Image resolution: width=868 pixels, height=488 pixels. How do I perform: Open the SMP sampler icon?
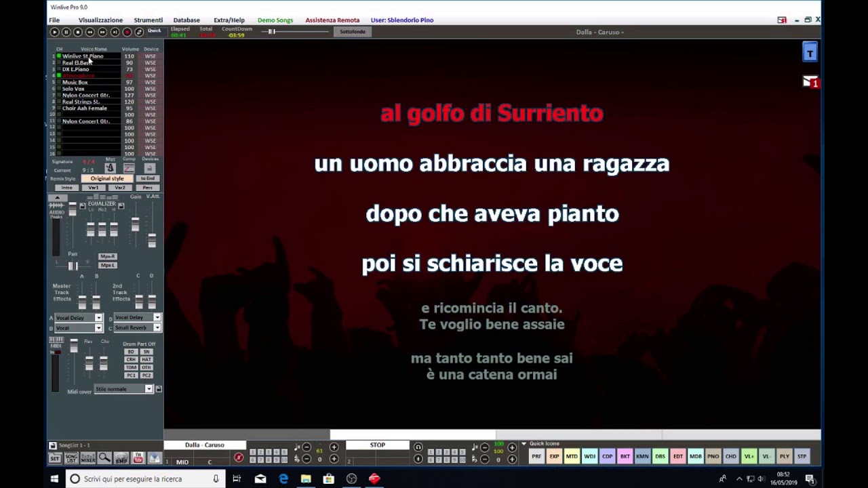tap(121, 458)
